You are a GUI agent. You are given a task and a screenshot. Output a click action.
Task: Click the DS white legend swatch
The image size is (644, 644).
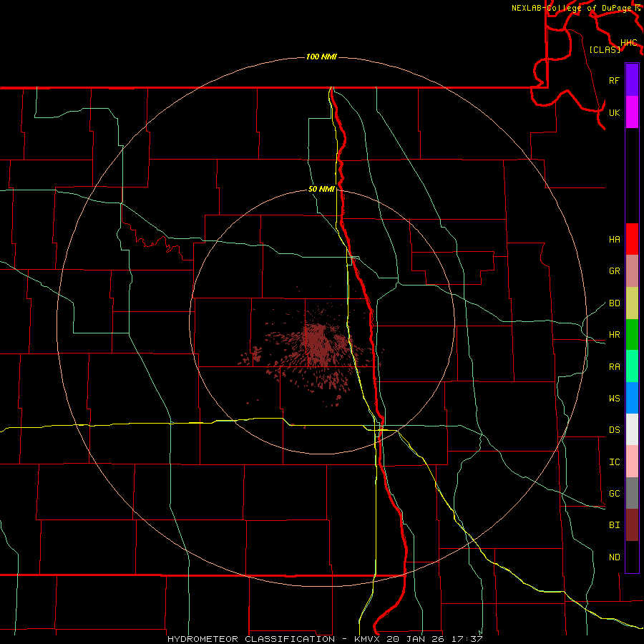pyautogui.click(x=632, y=429)
